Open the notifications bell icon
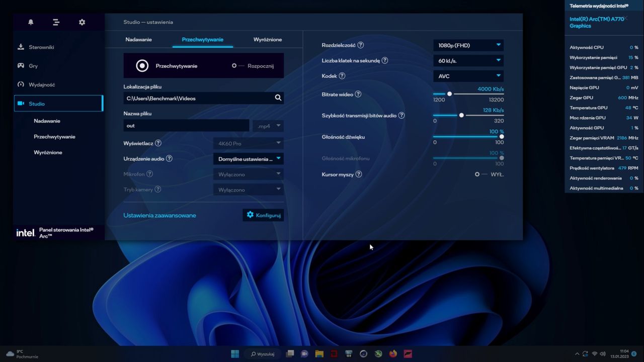This screenshot has width=644, height=362. tap(31, 22)
